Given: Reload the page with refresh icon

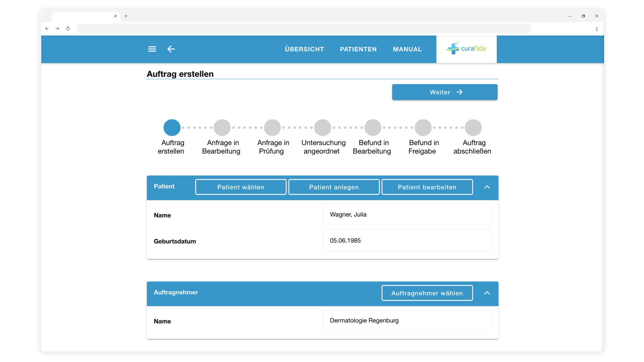Looking at the screenshot, I should tap(68, 29).
